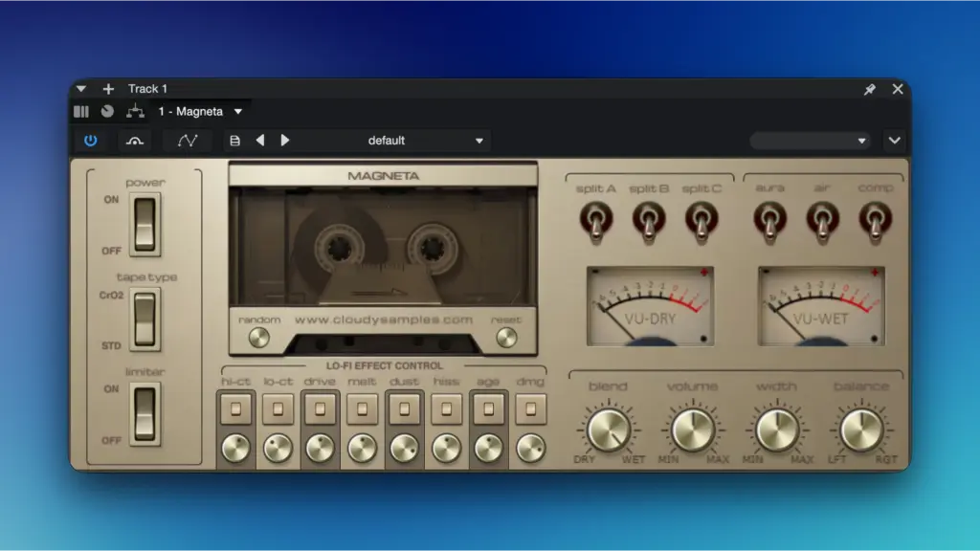Toggle the split C switch
Viewport: 980px width, 551px height.
tap(702, 221)
